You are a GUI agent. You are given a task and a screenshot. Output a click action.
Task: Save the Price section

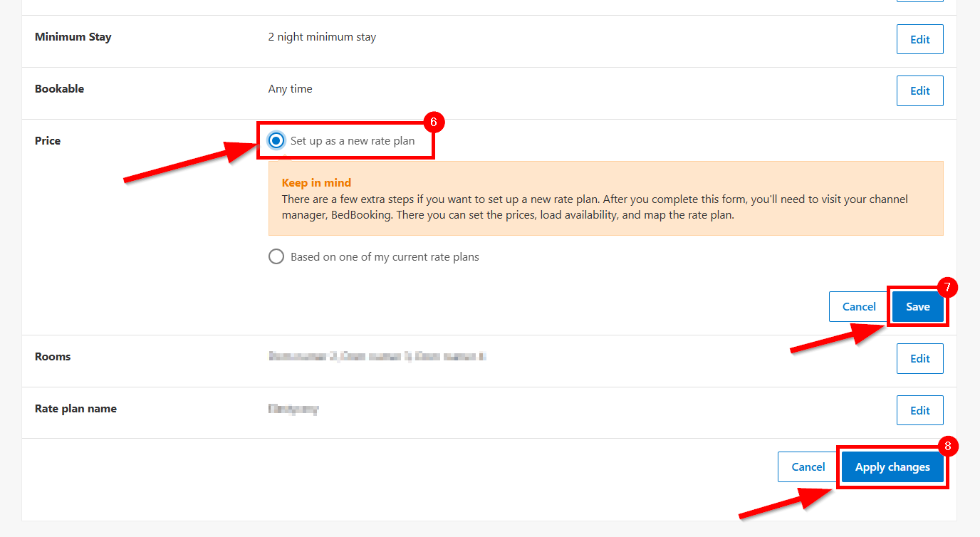(917, 306)
